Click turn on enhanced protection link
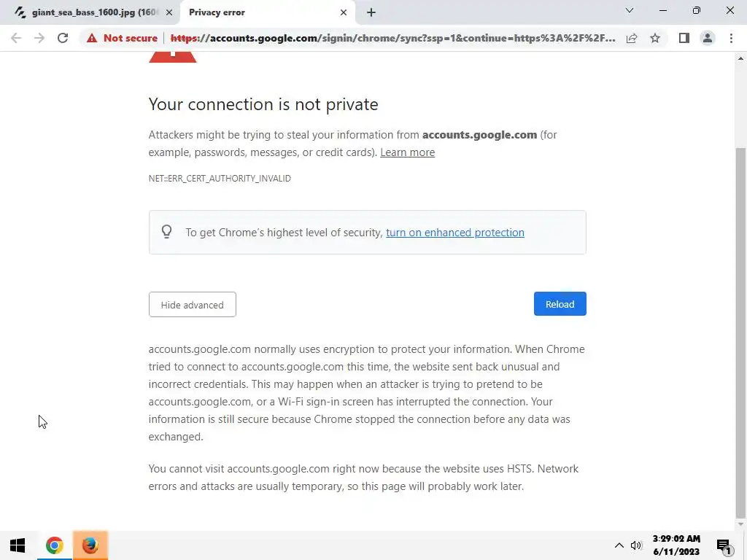Screen dimensions: 747x560 (454, 233)
